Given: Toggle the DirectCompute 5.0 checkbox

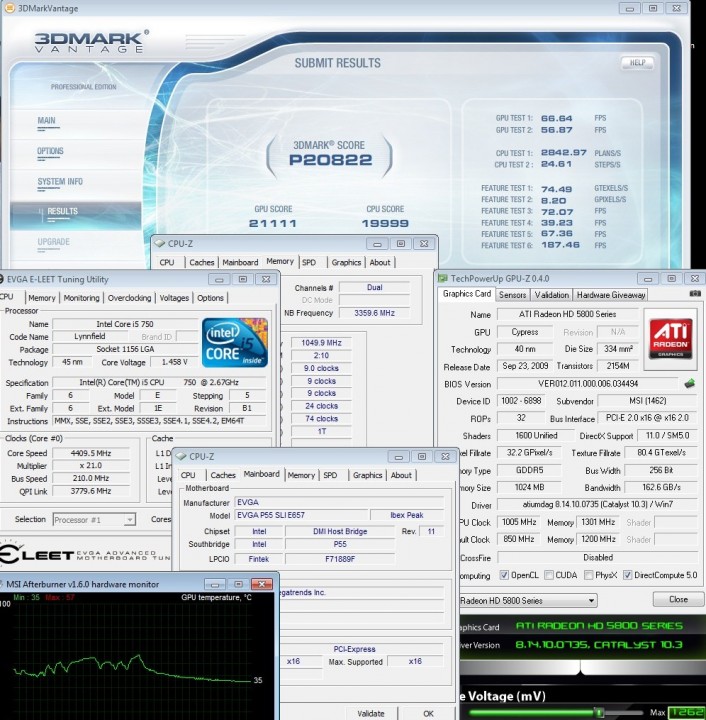Looking at the screenshot, I should coord(628,575).
